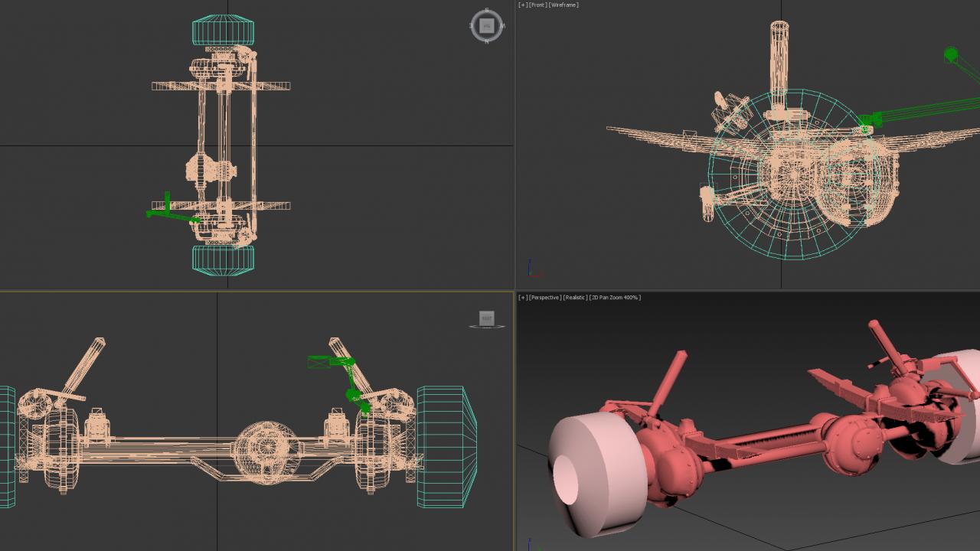Click the 2D Pan Zoom 400% label
Screen dimensions: 980x551
click(x=615, y=298)
